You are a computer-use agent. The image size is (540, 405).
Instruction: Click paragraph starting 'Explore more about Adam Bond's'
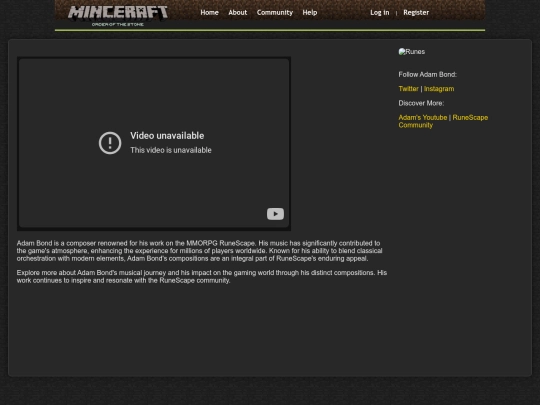(202, 277)
